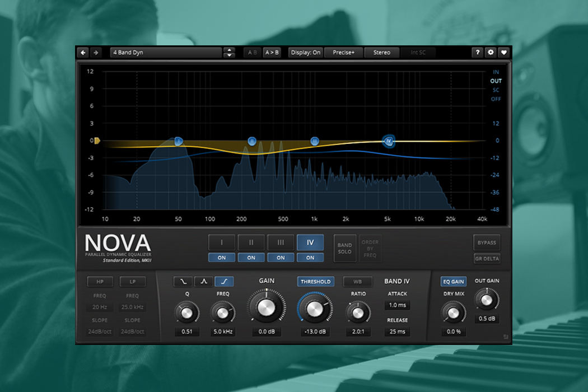
Task: Click the band FREQ knob
Action: coord(223,312)
